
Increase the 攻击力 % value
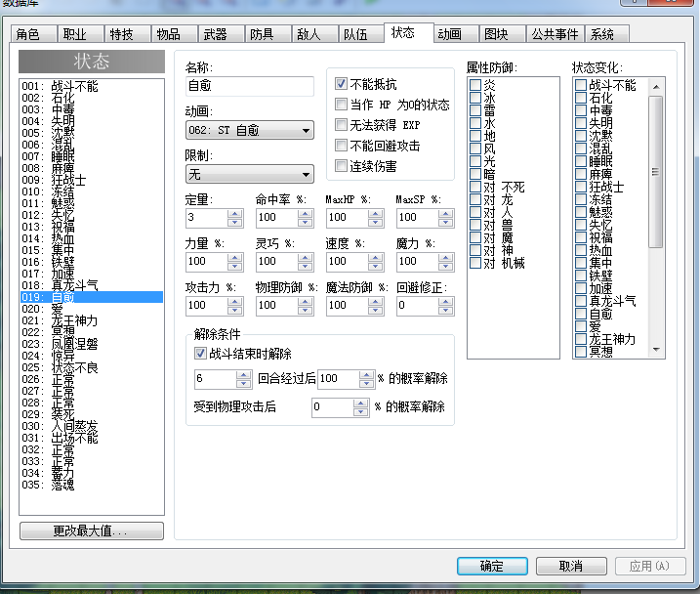235,302
